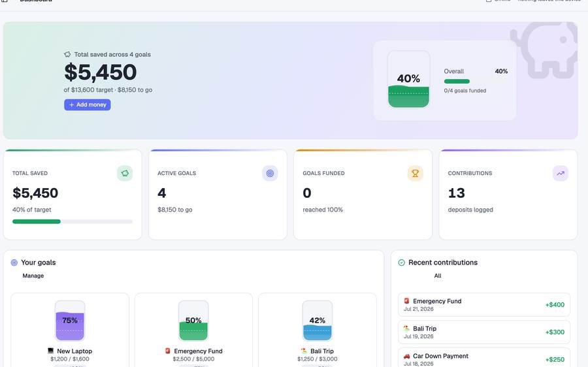Click the '$1,250 / $3,000' amount text
This screenshot has width=588, height=367.
[x=318, y=359]
